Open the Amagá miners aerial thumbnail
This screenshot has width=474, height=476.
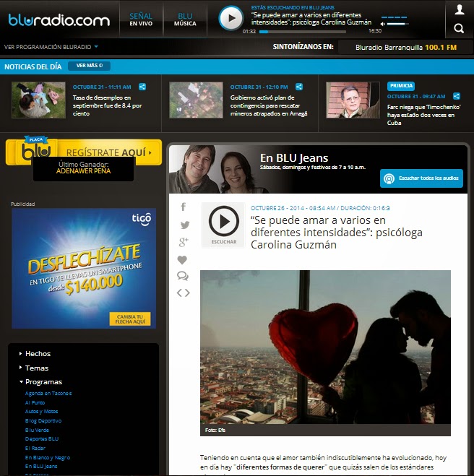tap(196, 100)
